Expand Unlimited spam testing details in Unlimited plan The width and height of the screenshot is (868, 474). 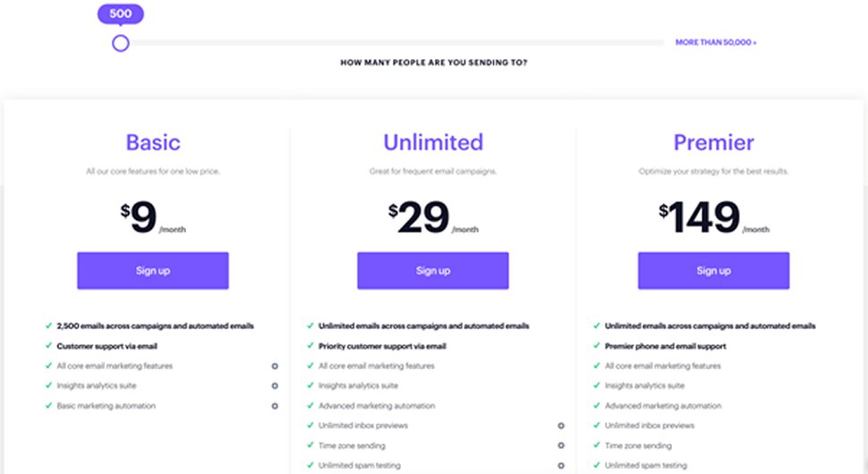(x=561, y=465)
